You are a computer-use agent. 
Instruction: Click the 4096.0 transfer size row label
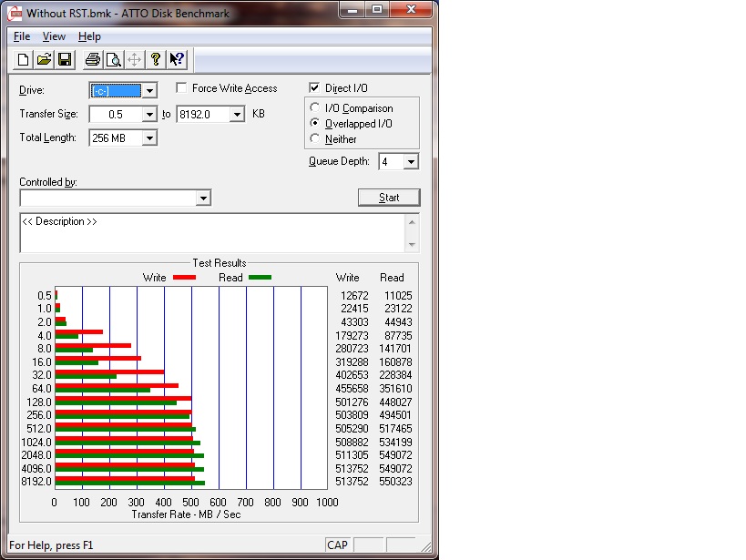pos(36,469)
